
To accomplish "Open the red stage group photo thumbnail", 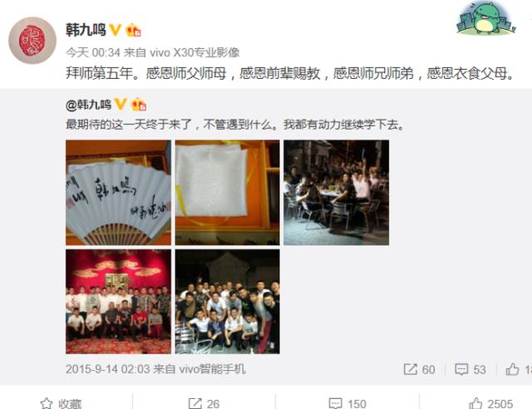I will 118,302.
